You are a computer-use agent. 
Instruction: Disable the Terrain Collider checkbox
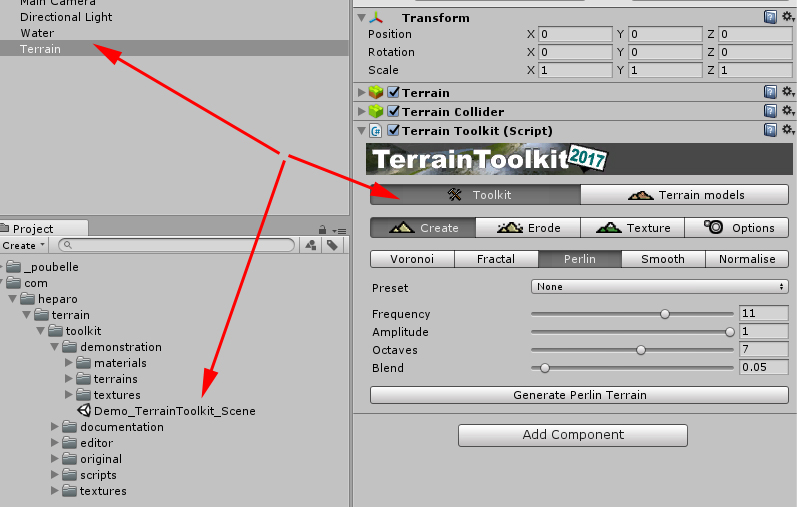point(393,111)
